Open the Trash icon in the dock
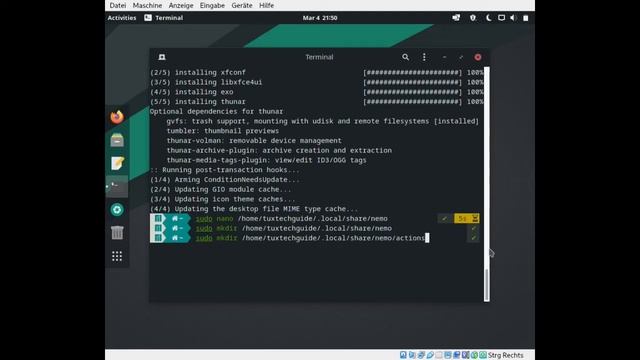This screenshot has width=640, height=360. [117, 233]
